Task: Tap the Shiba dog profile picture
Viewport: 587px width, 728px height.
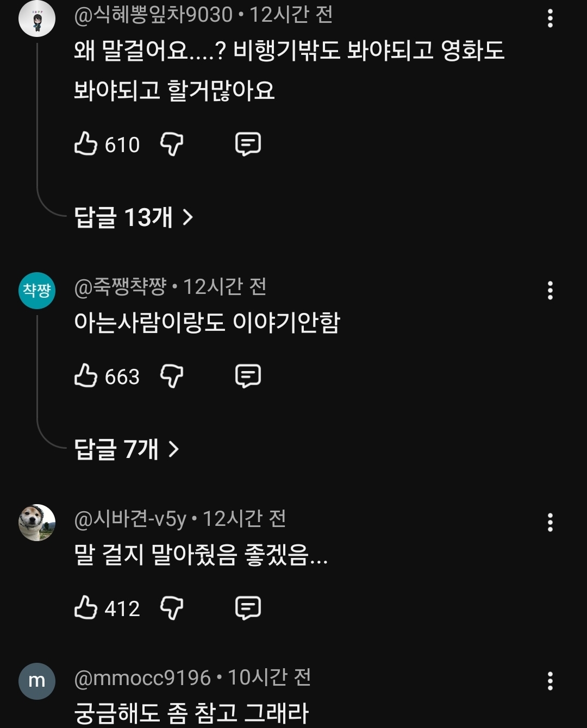Action: click(37, 523)
